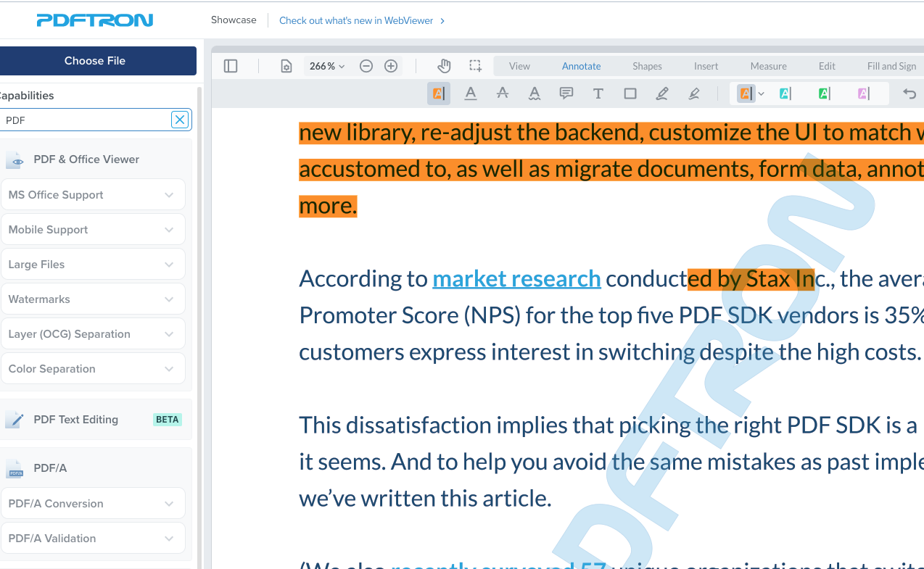Screen dimensions: 924x569
Task: Open the view controls page icon
Action: [x=286, y=66]
